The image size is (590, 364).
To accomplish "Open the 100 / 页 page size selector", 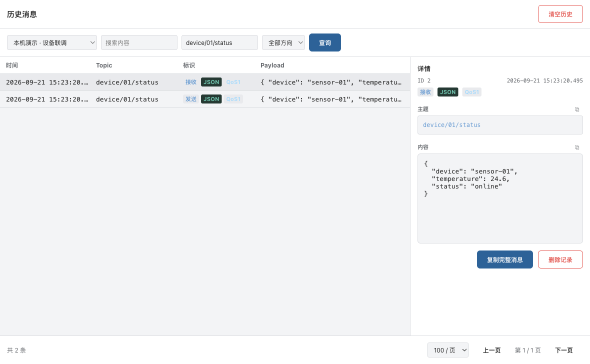I will click(x=448, y=350).
